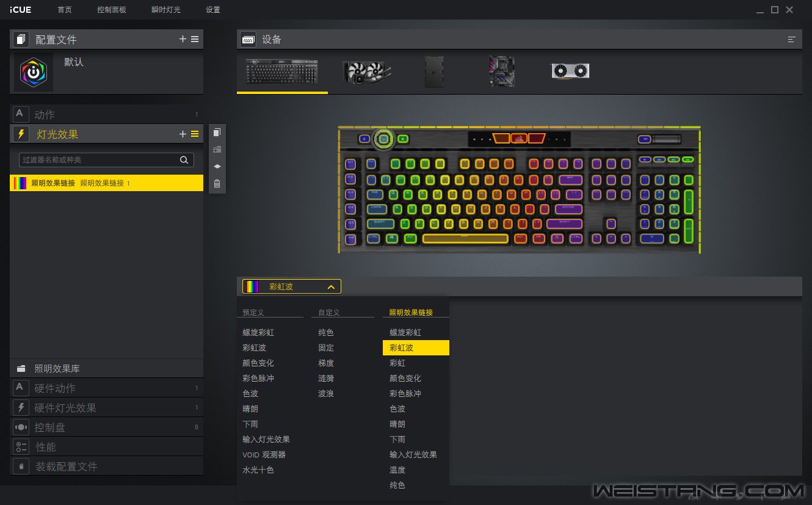Image resolution: width=812 pixels, height=505 pixels.
Task: Open the 设置 menu item
Action: [213, 10]
